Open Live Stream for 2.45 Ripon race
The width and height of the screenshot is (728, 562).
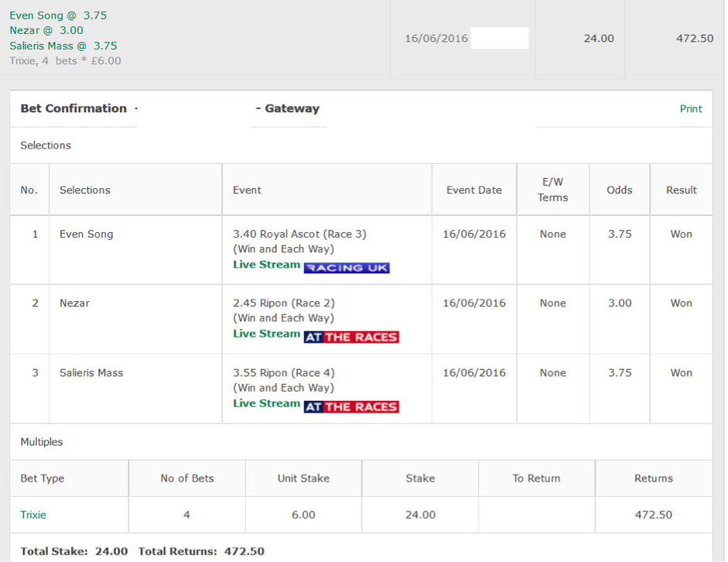click(x=266, y=334)
